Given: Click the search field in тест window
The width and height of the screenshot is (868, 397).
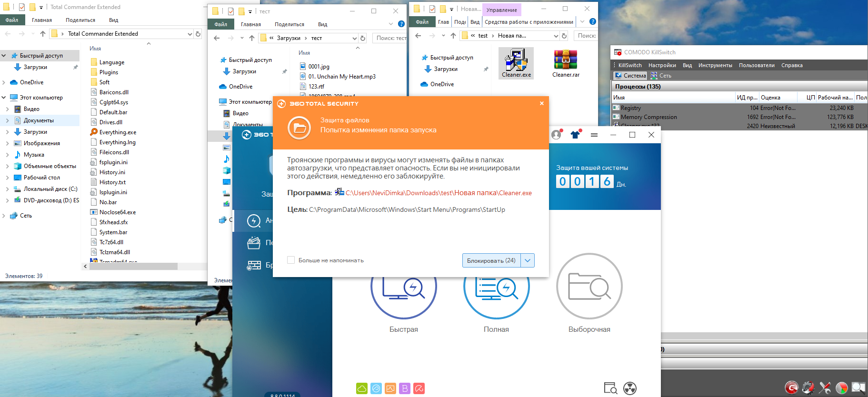Looking at the screenshot, I should 390,38.
